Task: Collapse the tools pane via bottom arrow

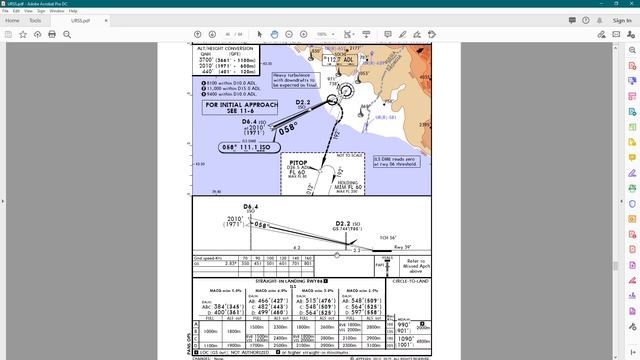Action: pos(632,352)
